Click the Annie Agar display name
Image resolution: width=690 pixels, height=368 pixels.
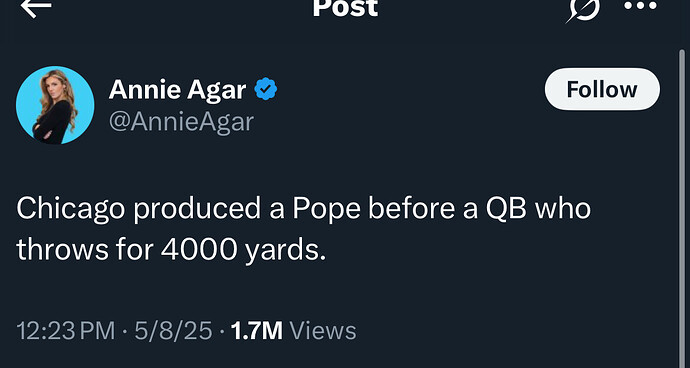177,89
